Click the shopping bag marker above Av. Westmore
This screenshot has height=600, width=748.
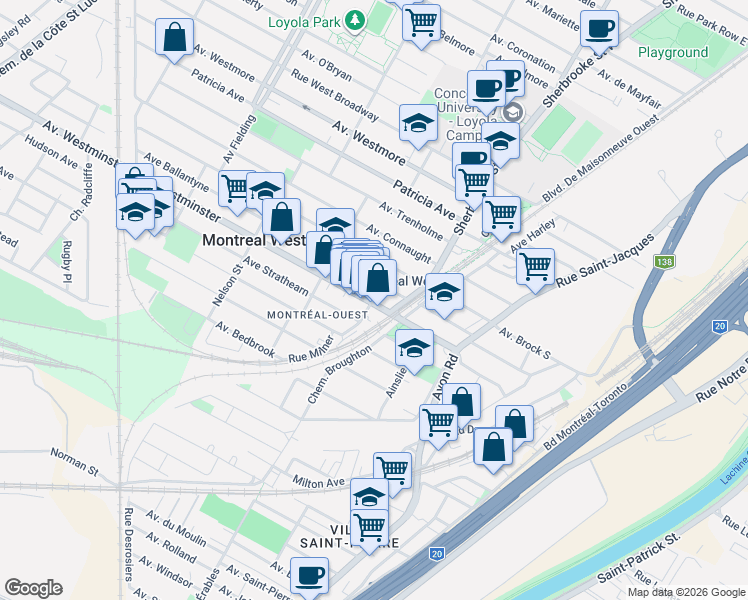[175, 38]
